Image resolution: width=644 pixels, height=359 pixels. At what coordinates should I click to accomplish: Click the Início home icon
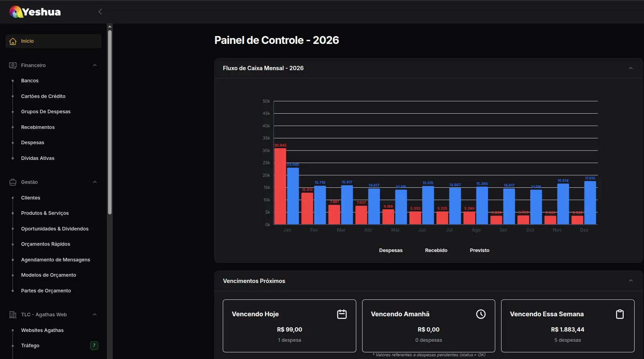tap(13, 41)
